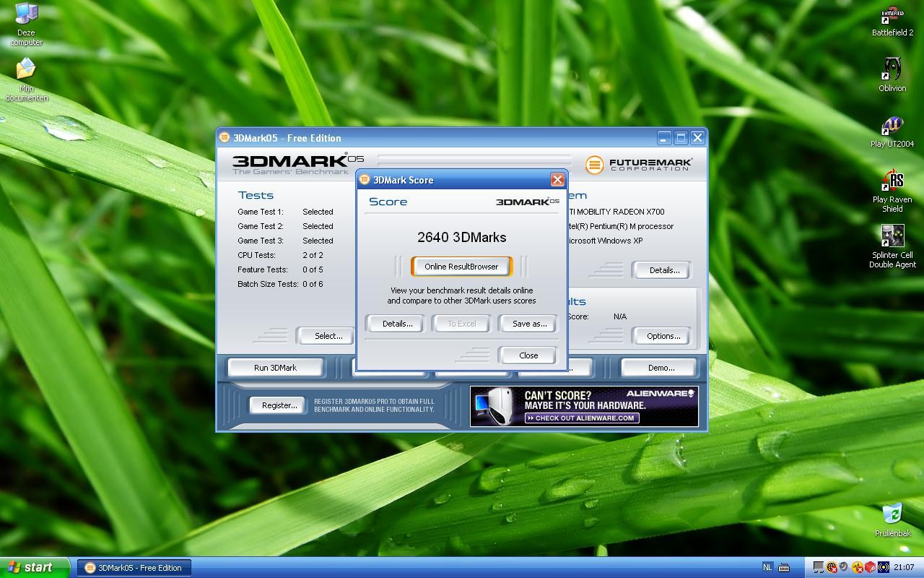
Task: Click the "2 of 2" CPU Tests value
Action: pyautogui.click(x=313, y=255)
